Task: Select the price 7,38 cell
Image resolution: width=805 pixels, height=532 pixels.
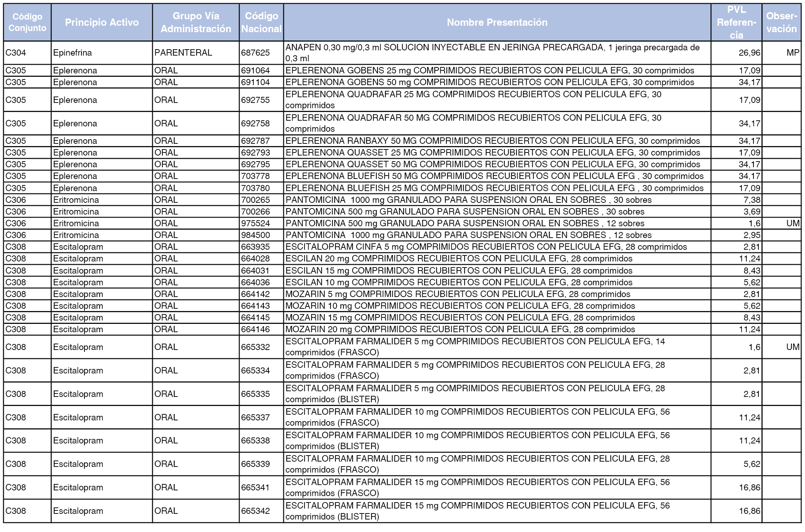Action: coord(736,200)
